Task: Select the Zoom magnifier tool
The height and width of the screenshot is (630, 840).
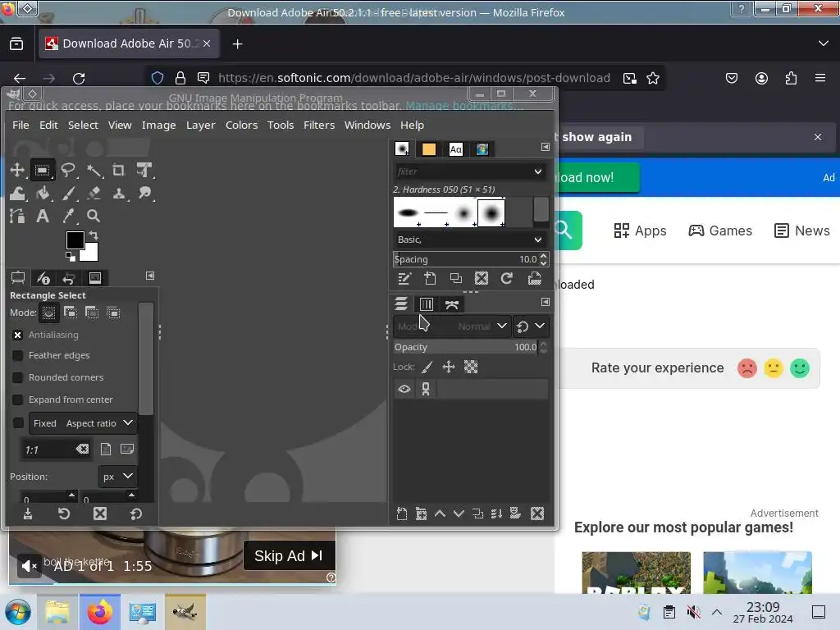Action: (94, 217)
